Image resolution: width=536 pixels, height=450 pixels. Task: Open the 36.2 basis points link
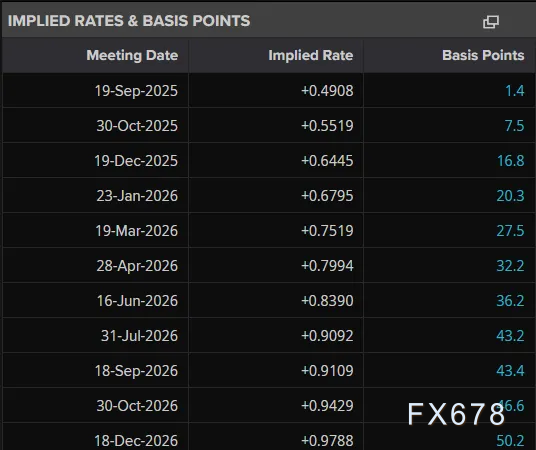tap(510, 301)
